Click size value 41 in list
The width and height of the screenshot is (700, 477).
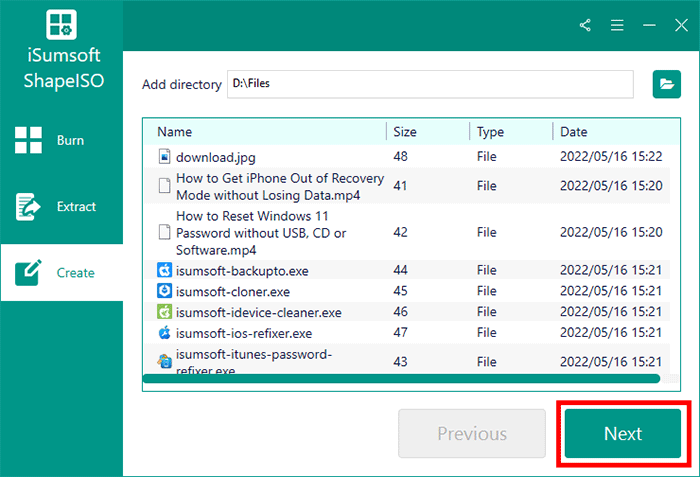tap(400, 185)
